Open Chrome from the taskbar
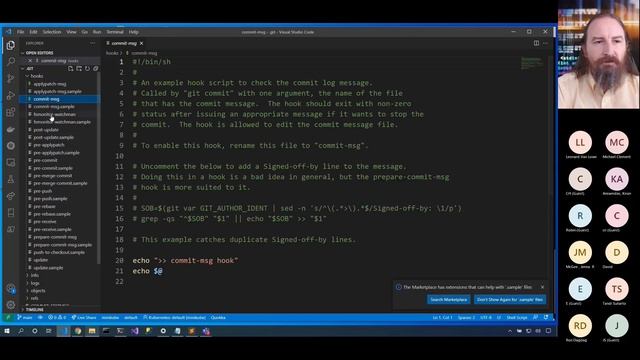Image resolution: width=640 pixels, height=360 pixels. 78,331
